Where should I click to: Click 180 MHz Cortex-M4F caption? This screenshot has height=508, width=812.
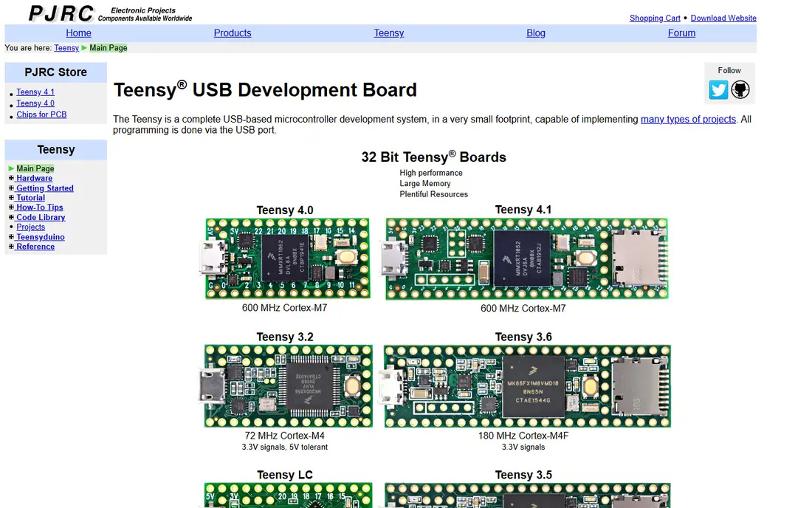click(x=523, y=436)
